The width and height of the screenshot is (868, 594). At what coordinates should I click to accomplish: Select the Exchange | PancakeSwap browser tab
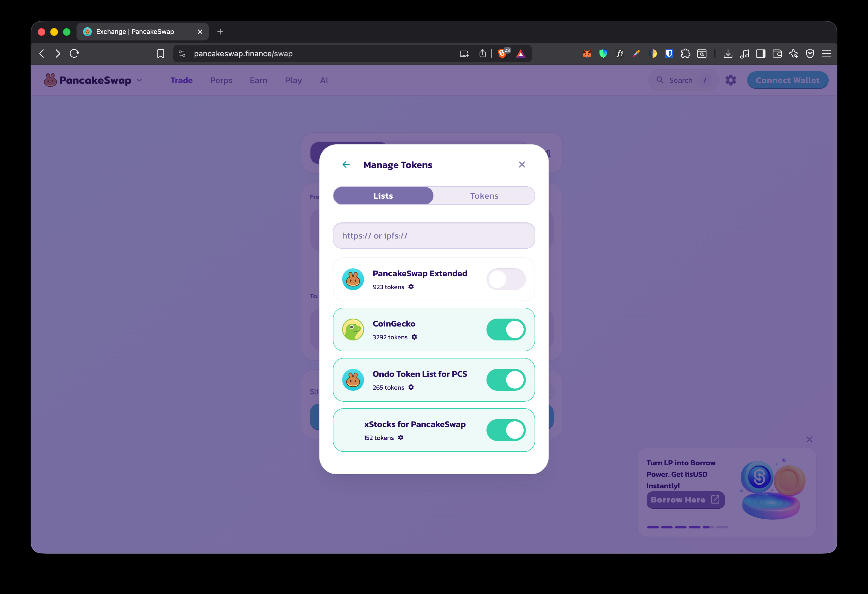(x=143, y=32)
